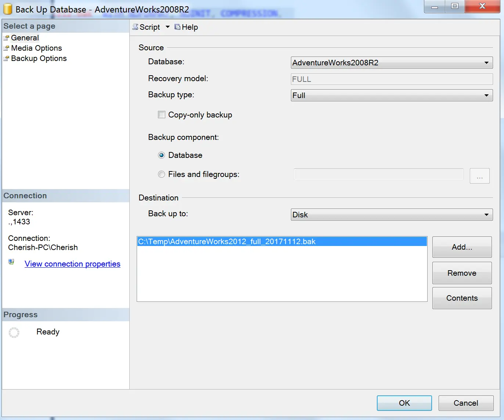This screenshot has width=504, height=420.
Task: Click the Script toolbar icon
Action: (135, 27)
